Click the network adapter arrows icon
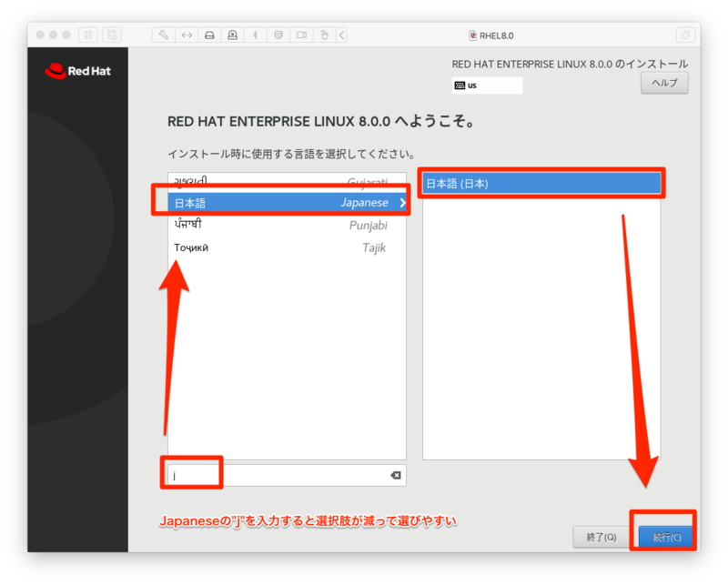The image size is (728, 585). tap(187, 35)
